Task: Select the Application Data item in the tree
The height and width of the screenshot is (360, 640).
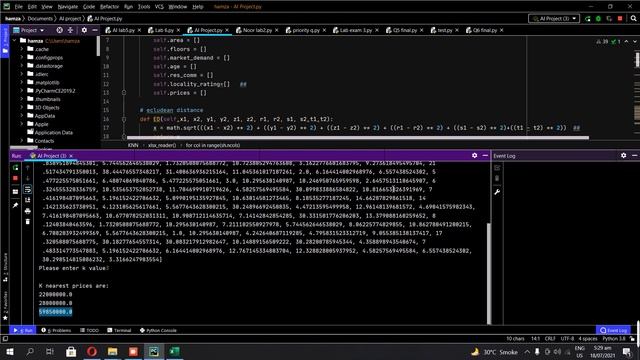Action: 53,132
